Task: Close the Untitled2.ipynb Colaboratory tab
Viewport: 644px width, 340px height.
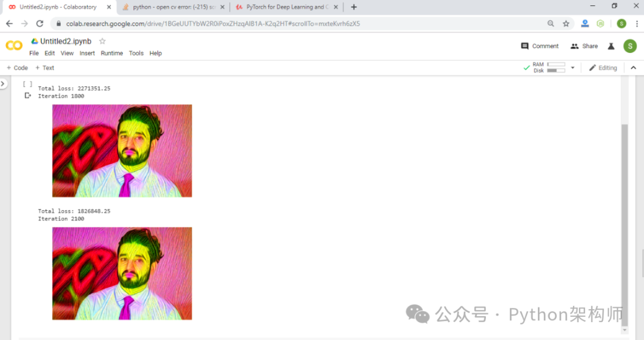Action: 109,7
